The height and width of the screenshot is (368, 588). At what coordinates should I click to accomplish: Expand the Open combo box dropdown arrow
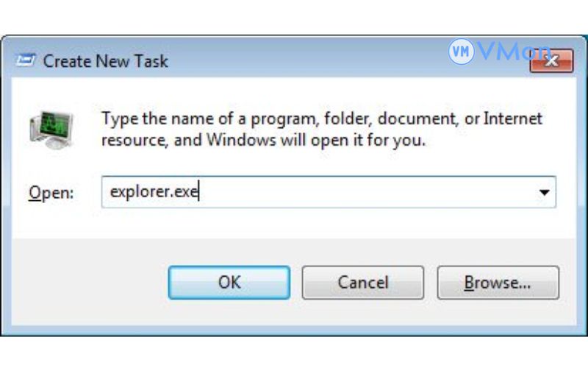pyautogui.click(x=544, y=193)
